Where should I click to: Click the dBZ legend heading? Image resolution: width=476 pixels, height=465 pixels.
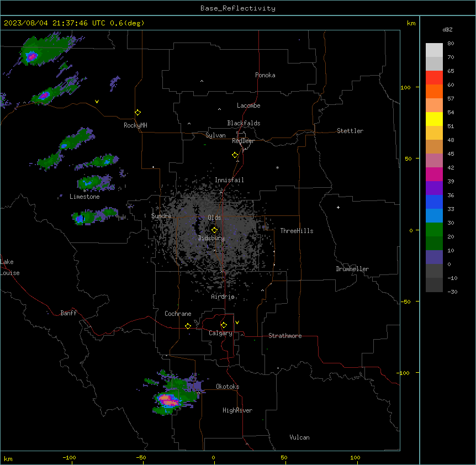(447, 29)
